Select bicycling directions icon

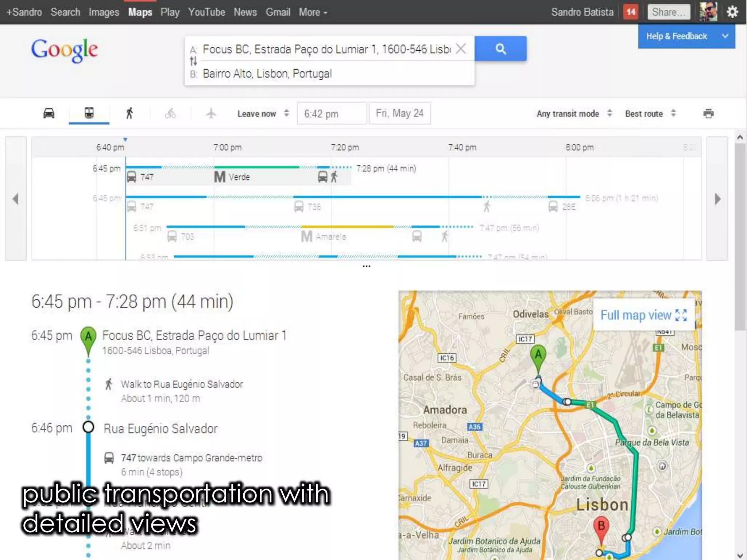[x=170, y=114]
